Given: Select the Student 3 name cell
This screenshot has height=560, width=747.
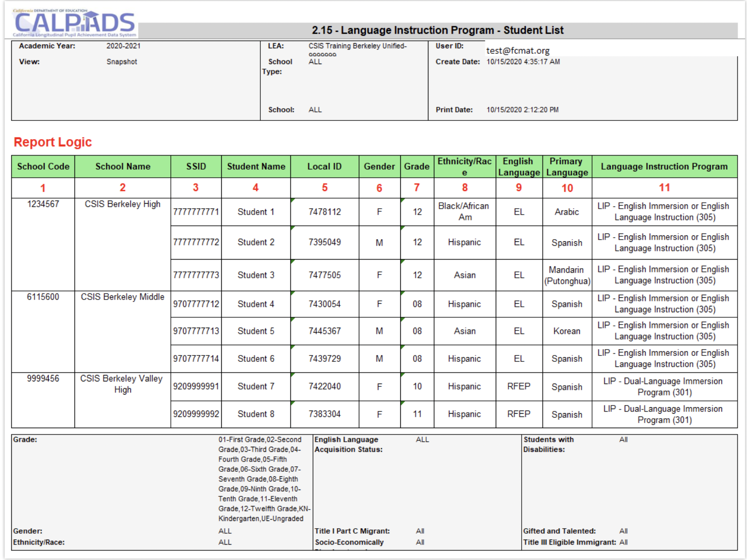Looking at the screenshot, I should pos(256,275).
